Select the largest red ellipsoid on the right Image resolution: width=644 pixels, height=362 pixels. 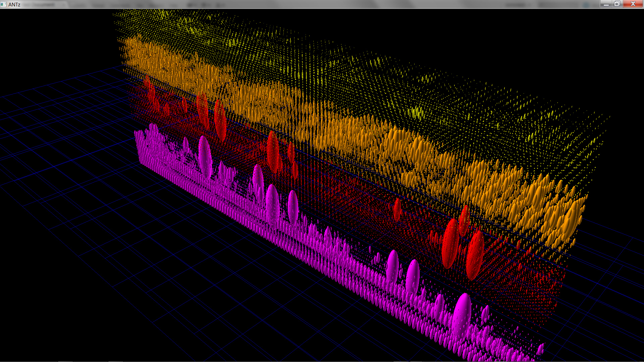450,243
